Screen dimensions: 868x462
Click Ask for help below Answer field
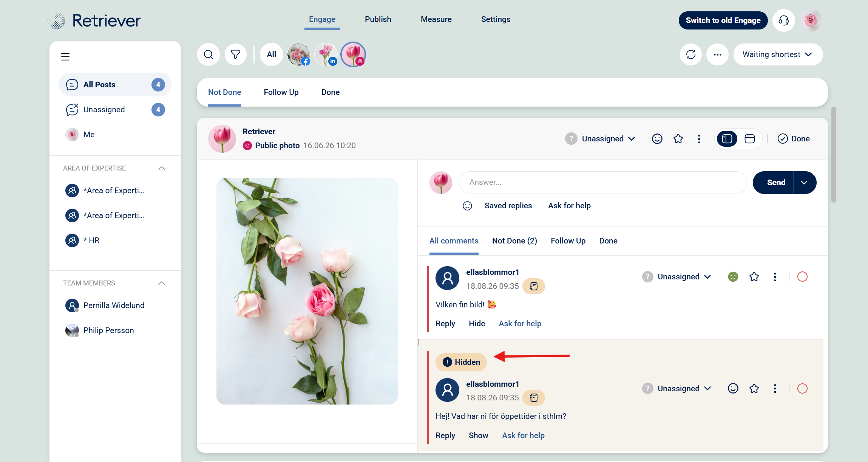(570, 206)
